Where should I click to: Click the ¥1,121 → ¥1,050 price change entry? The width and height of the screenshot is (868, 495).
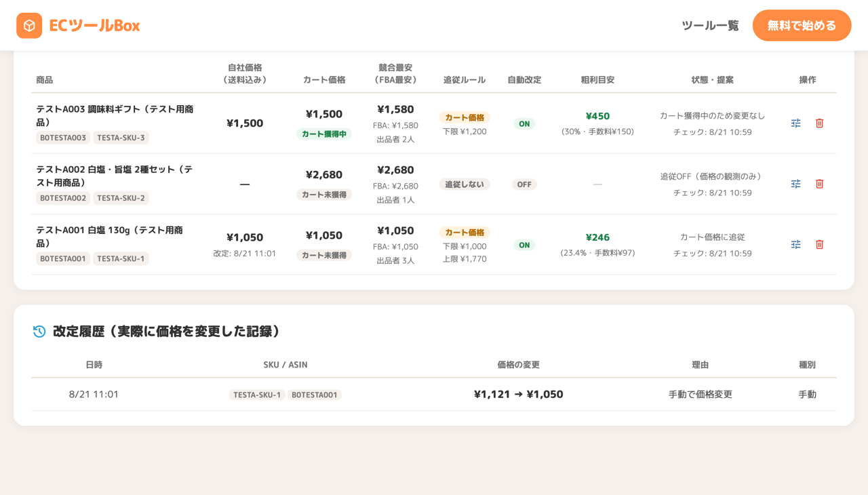[519, 395]
